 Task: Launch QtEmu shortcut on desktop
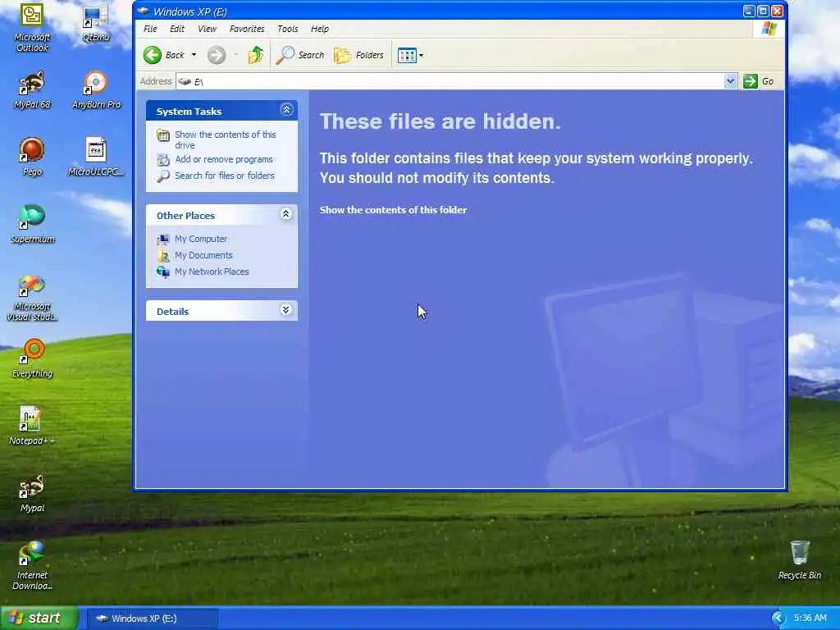click(96, 24)
